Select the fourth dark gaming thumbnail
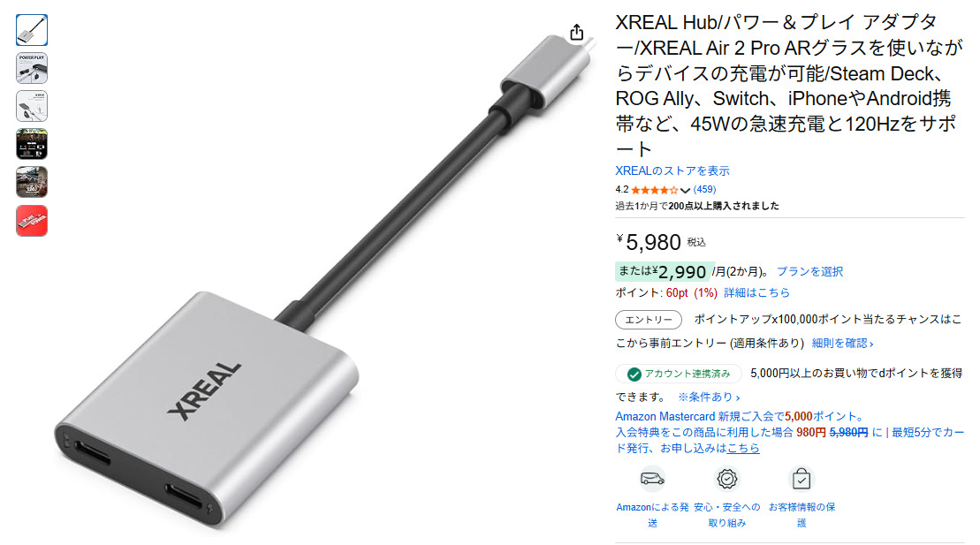Image resolution: width=980 pixels, height=545 pixels. 32,144
